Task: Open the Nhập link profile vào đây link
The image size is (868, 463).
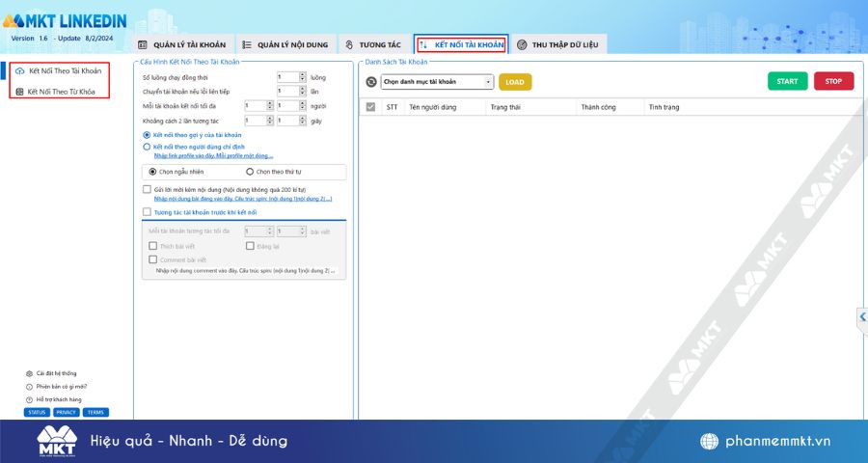Action: coord(213,156)
